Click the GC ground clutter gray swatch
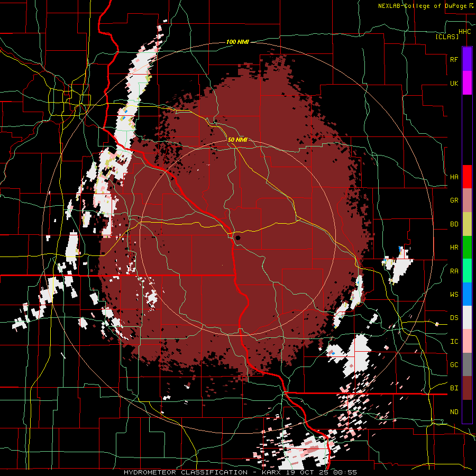476x476 pixels. [x=467, y=364]
